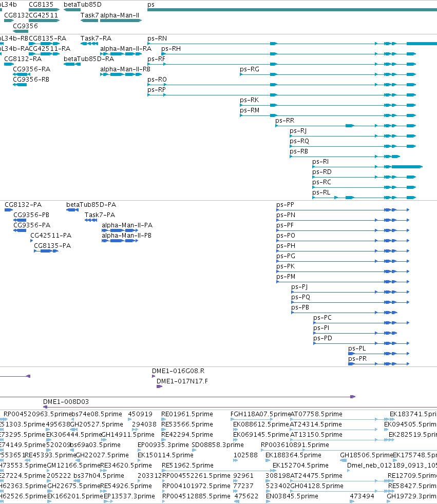Select the CG42511 gene label
437x504 pixels.
[44, 15]
